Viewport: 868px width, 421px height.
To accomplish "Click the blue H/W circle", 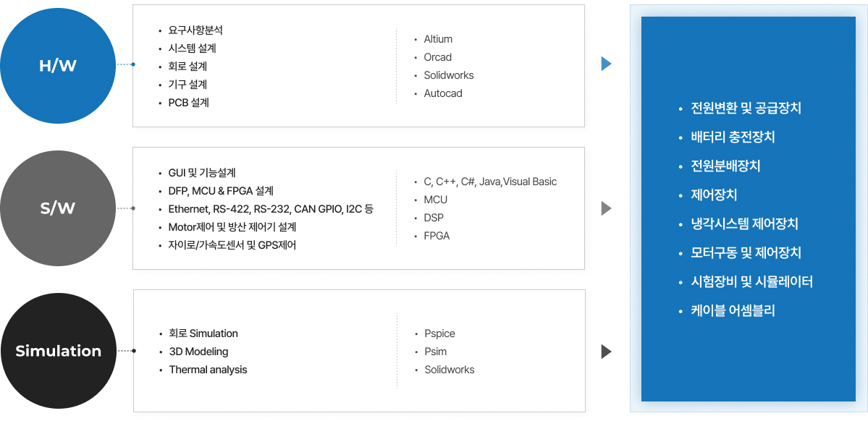I will pos(58,65).
